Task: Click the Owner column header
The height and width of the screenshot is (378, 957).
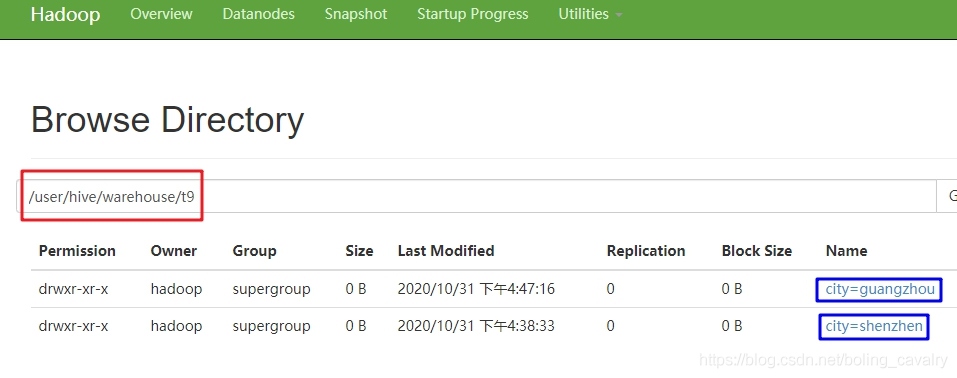Action: click(x=174, y=251)
